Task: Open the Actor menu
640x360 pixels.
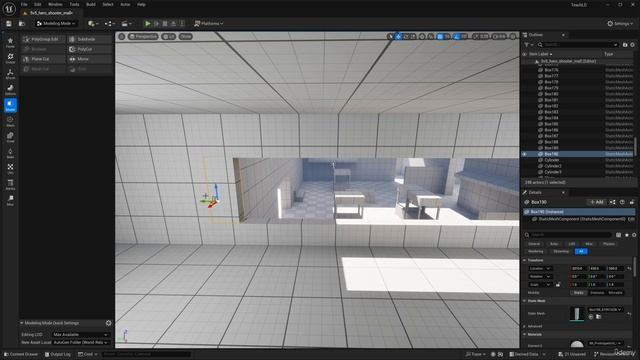Action: tap(125, 4)
